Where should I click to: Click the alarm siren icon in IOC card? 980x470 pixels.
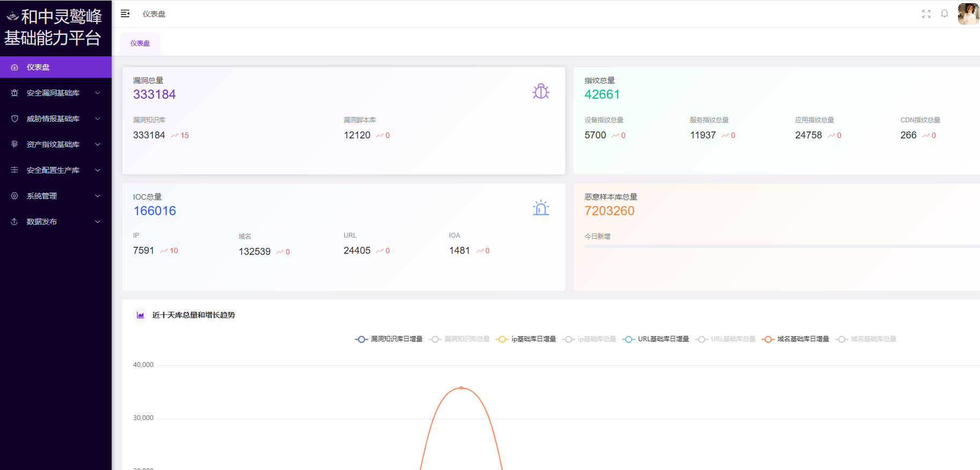click(x=540, y=208)
